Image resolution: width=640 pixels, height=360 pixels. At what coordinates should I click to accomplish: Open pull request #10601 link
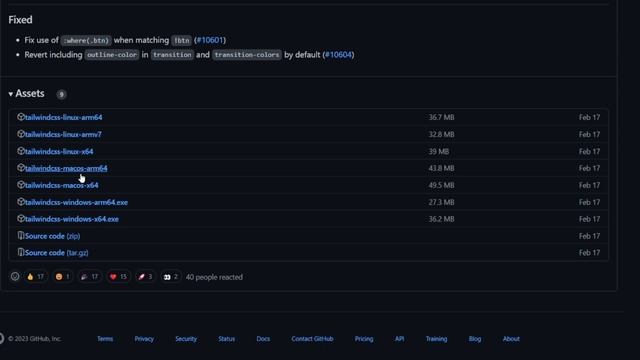click(210, 40)
